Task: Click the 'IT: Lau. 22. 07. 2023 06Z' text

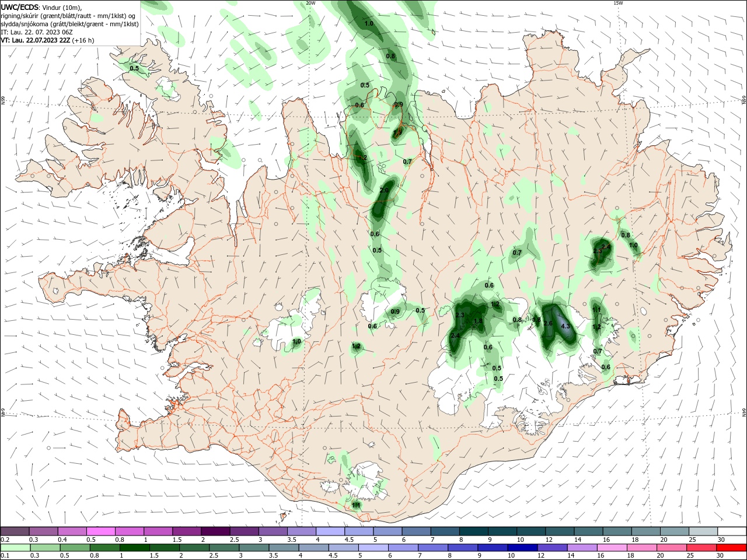Action: click(36, 32)
